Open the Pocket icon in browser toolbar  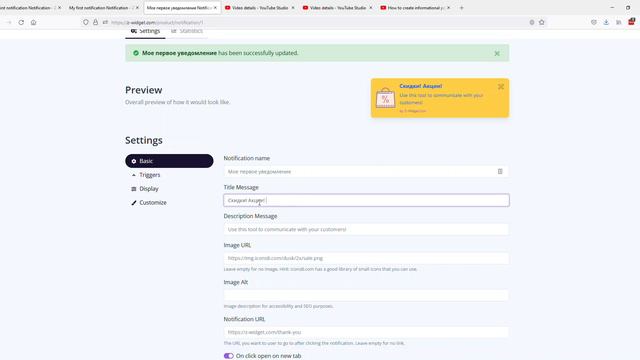(x=594, y=22)
